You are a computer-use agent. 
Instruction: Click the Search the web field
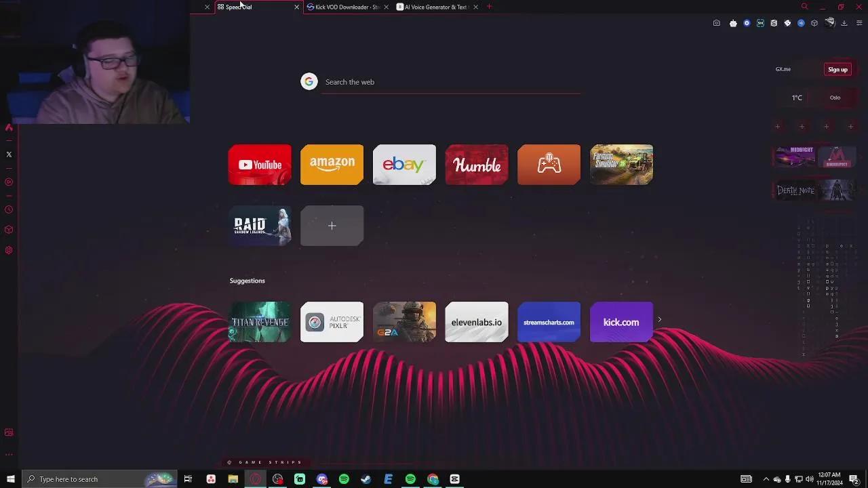pyautogui.click(x=451, y=82)
